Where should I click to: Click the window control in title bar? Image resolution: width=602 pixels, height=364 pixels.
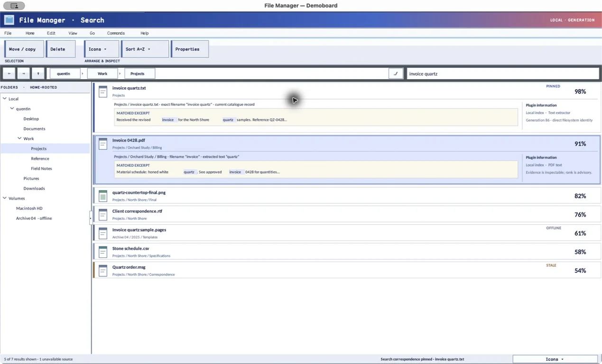pyautogui.click(x=14, y=6)
